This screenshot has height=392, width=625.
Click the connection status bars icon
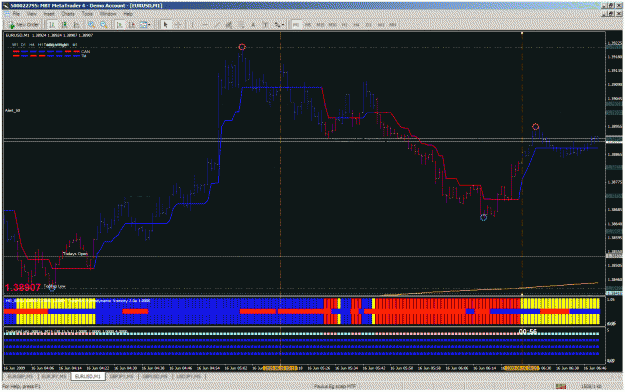[x=561, y=386]
